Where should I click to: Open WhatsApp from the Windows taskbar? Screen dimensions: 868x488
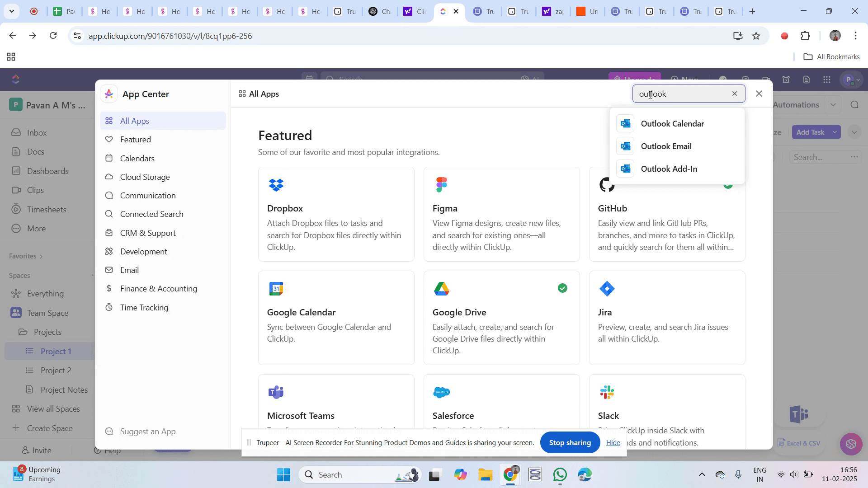(560, 475)
